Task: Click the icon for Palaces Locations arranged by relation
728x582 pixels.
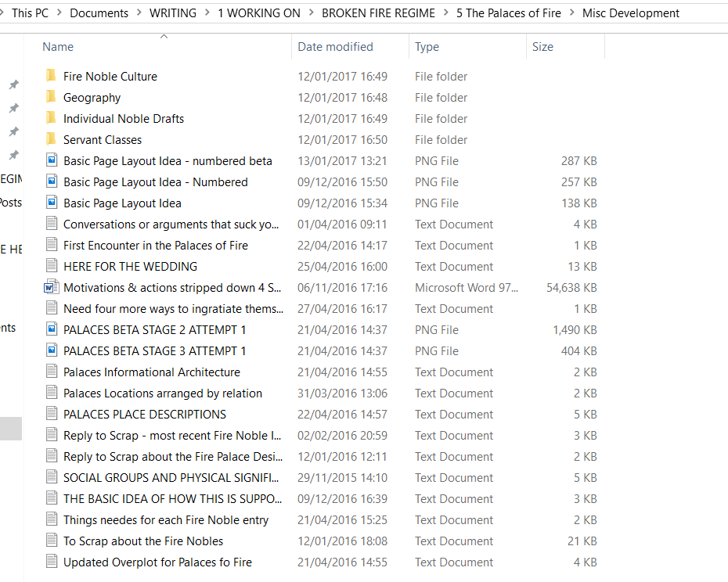Action: click(52, 393)
